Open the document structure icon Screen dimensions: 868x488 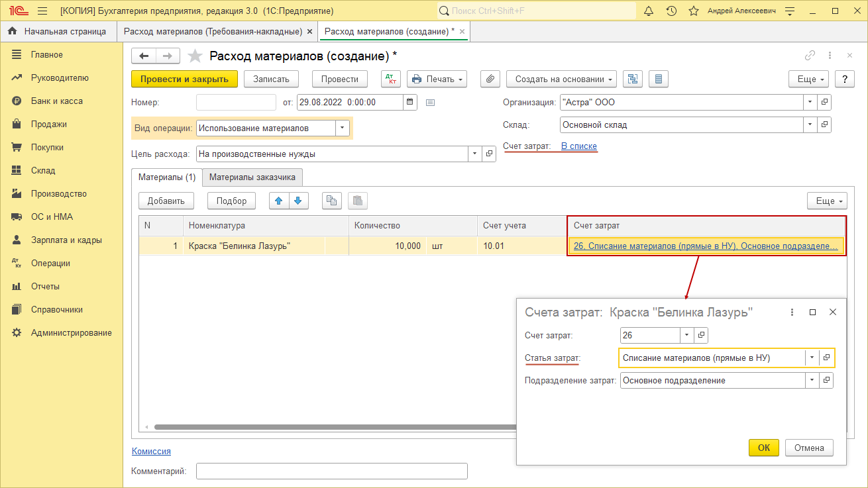[x=633, y=79]
